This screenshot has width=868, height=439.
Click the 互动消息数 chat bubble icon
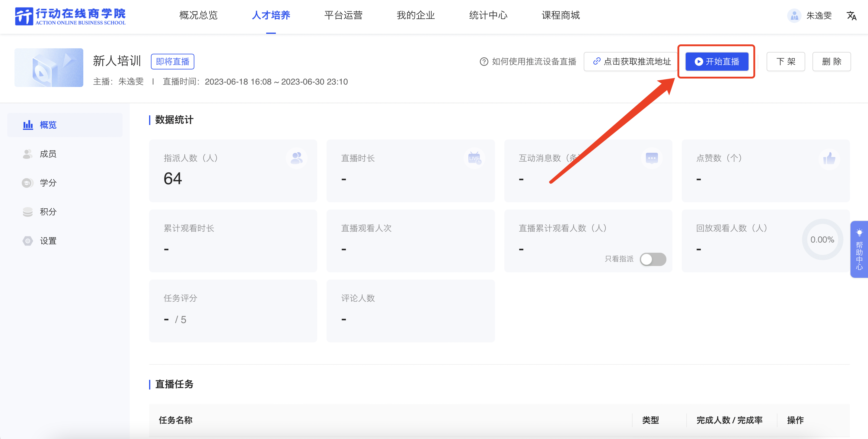[651, 158]
